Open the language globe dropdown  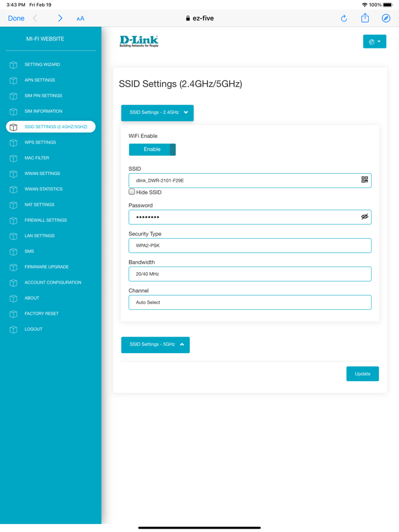[x=374, y=42]
